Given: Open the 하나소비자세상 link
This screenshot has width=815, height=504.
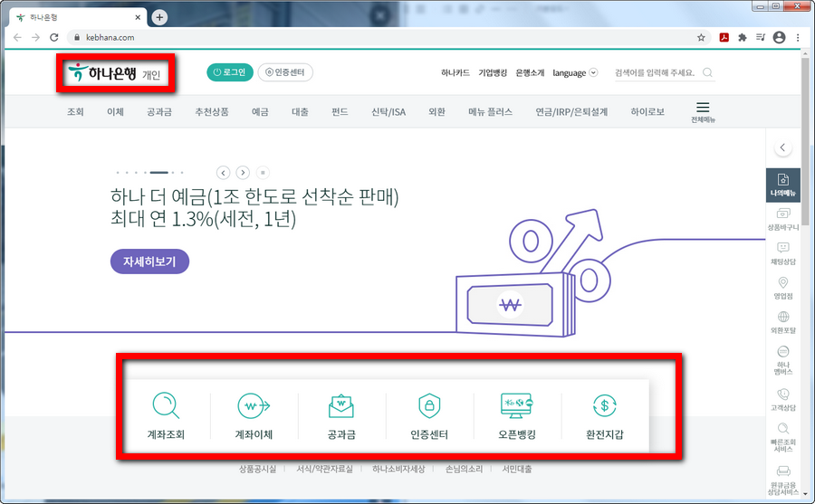Looking at the screenshot, I should point(398,469).
